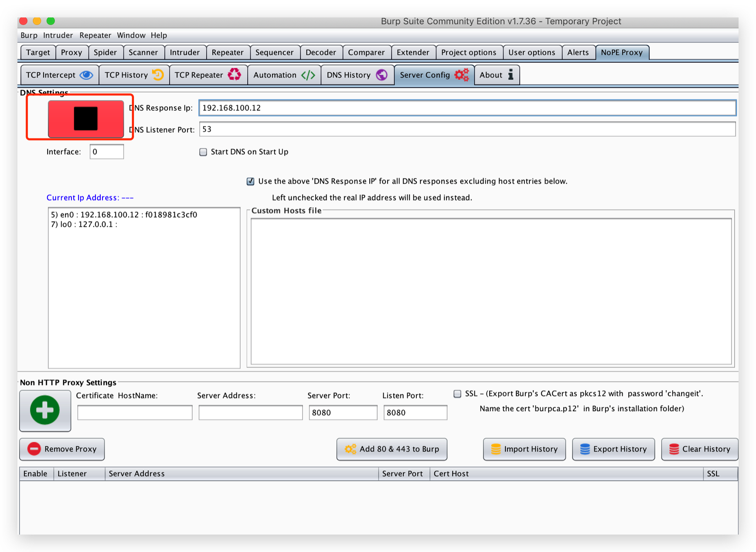Image resolution: width=756 pixels, height=552 pixels.
Task: Add a non-HTTP proxy with the green plus
Action: pos(45,410)
